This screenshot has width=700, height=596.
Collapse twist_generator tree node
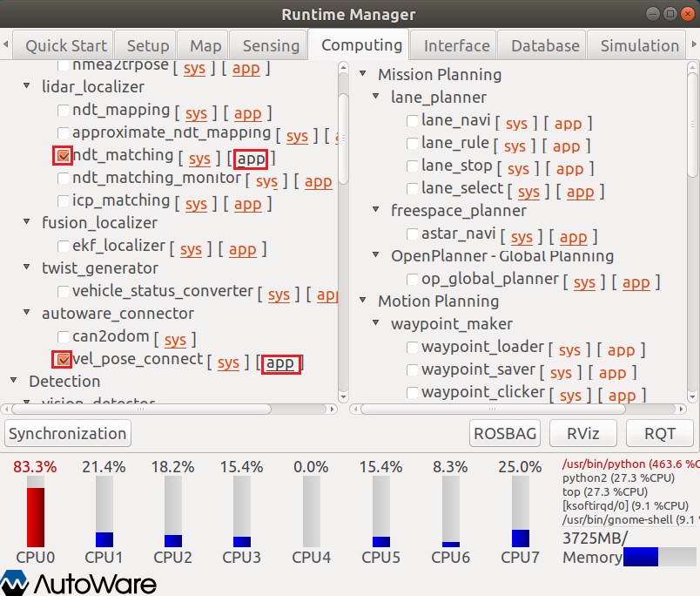click(x=27, y=267)
